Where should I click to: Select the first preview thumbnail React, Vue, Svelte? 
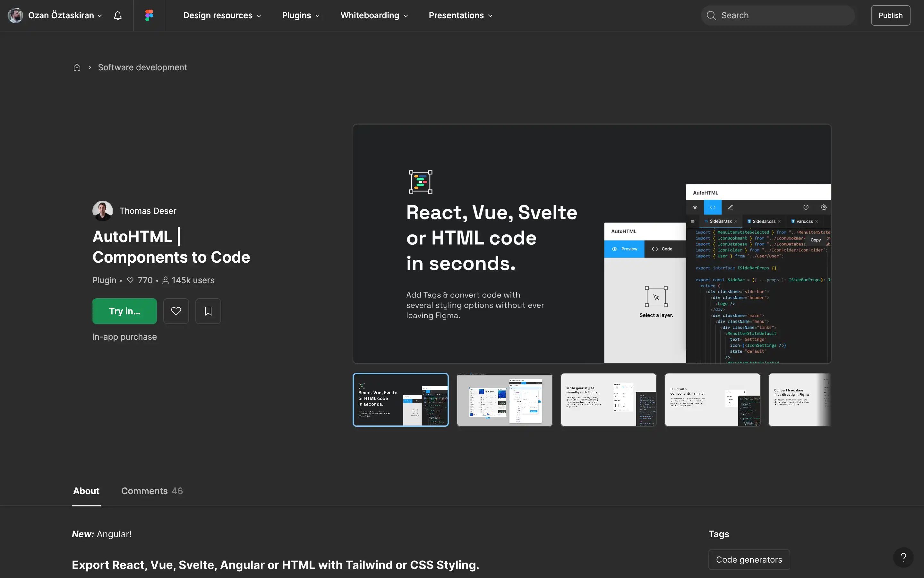pyautogui.click(x=400, y=399)
